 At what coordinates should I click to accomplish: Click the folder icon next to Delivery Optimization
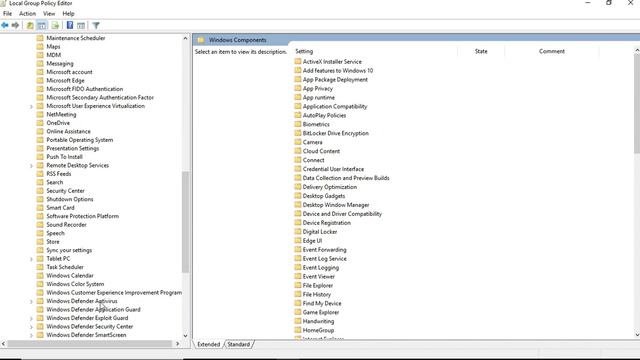tap(298, 187)
